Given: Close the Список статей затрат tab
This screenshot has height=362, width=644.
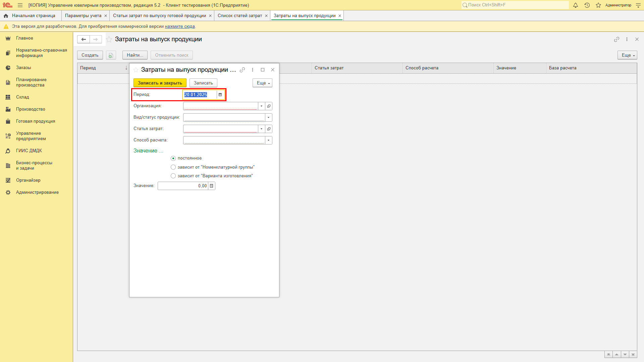Looking at the screenshot, I should point(266,16).
